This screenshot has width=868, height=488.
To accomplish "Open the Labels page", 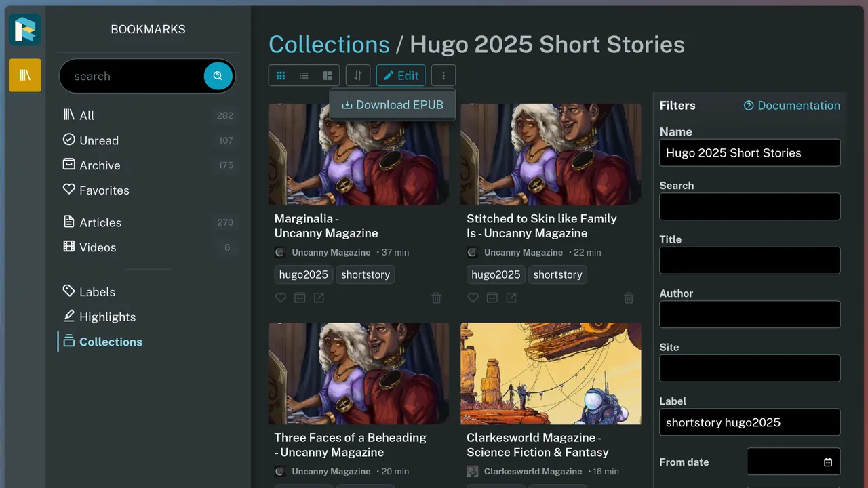I will [x=148, y=292].
